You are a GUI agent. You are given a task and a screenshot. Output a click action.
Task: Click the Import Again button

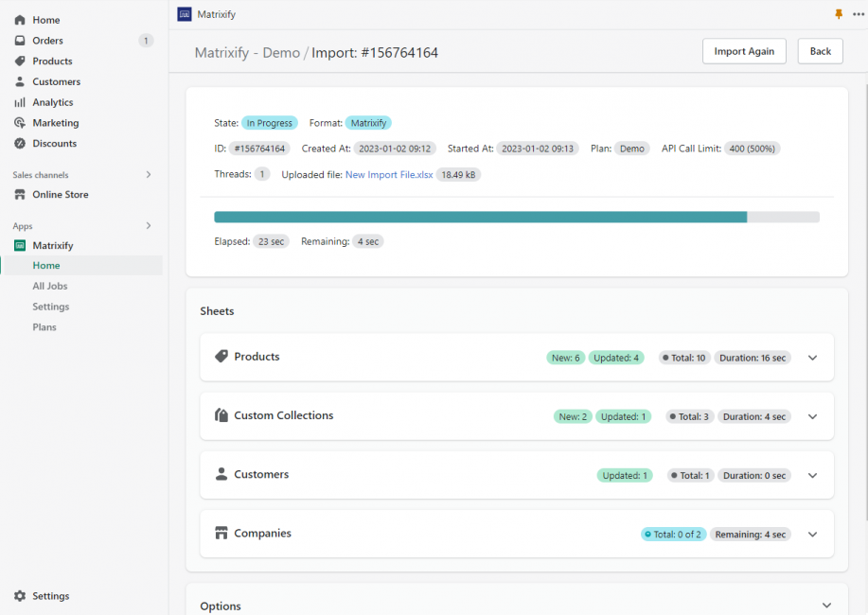pos(744,51)
